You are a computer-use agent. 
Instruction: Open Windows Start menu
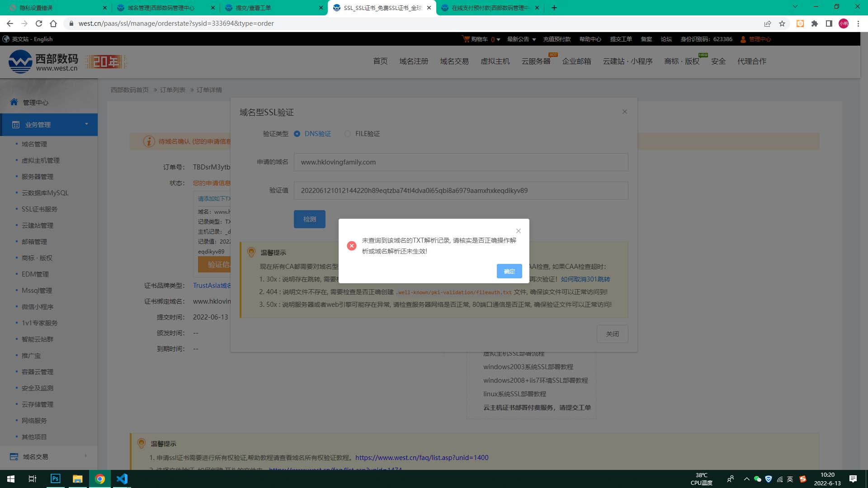(x=11, y=479)
